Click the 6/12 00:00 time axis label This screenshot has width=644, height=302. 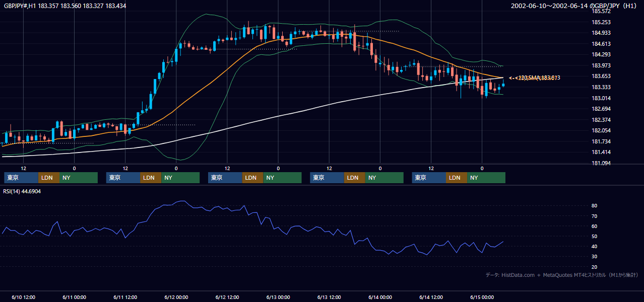pyautogui.click(x=176, y=297)
